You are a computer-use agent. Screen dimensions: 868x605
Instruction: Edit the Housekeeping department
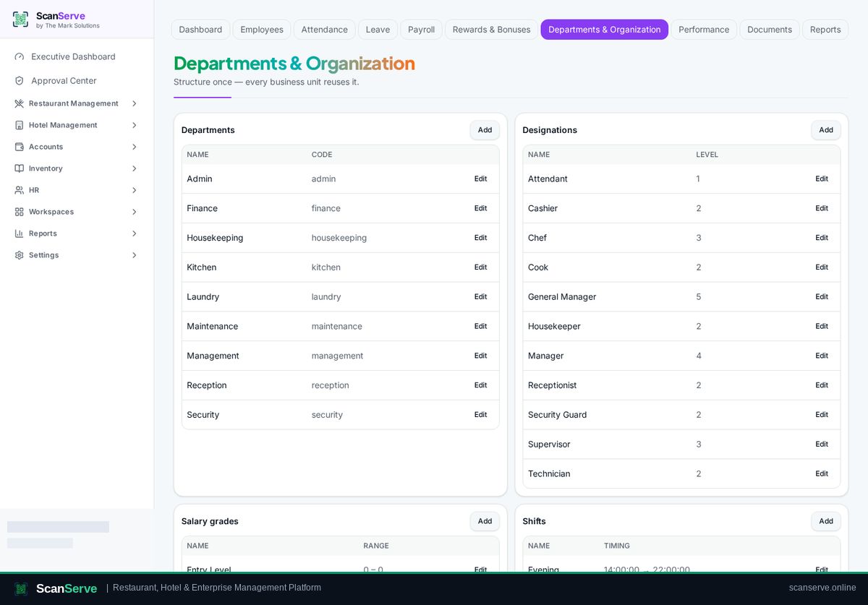pos(480,238)
